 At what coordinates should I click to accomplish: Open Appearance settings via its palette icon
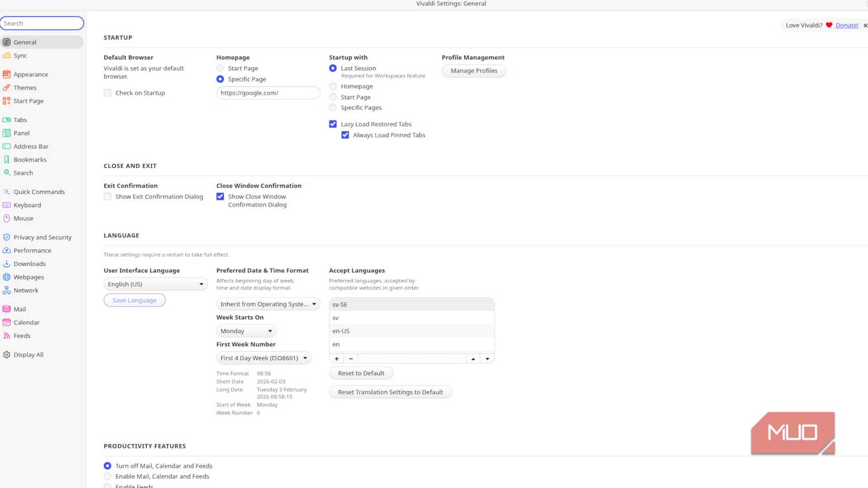[7, 74]
